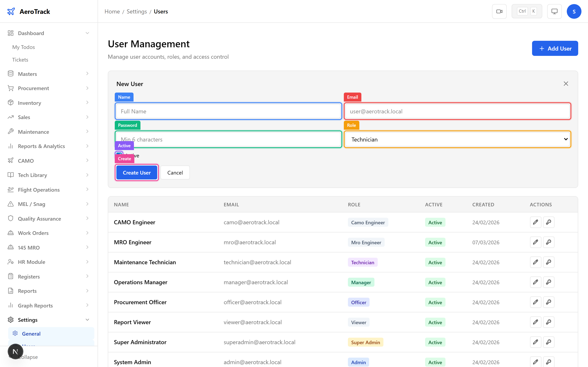This screenshot has height=367, width=588.
Task: Click the gear icon beside General in sidebar
Action: 15,334
